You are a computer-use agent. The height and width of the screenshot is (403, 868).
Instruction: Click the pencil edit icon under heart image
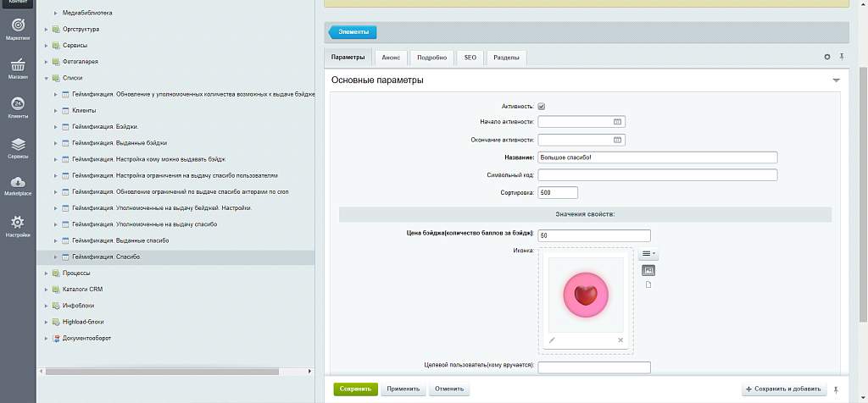tap(552, 340)
